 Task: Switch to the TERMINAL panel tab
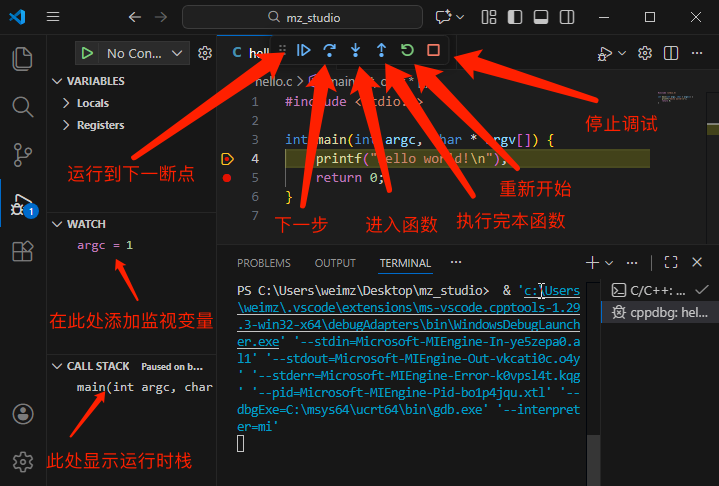tap(405, 263)
